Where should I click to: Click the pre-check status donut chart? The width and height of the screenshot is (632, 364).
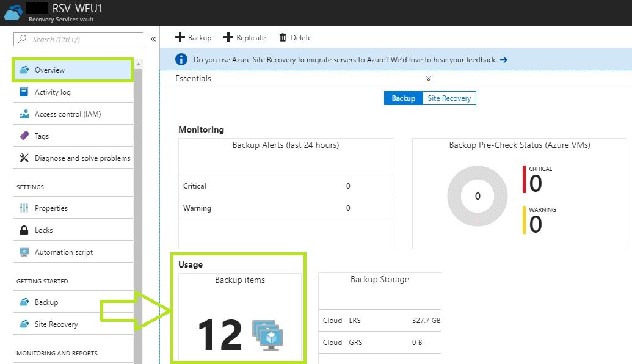[x=478, y=196]
